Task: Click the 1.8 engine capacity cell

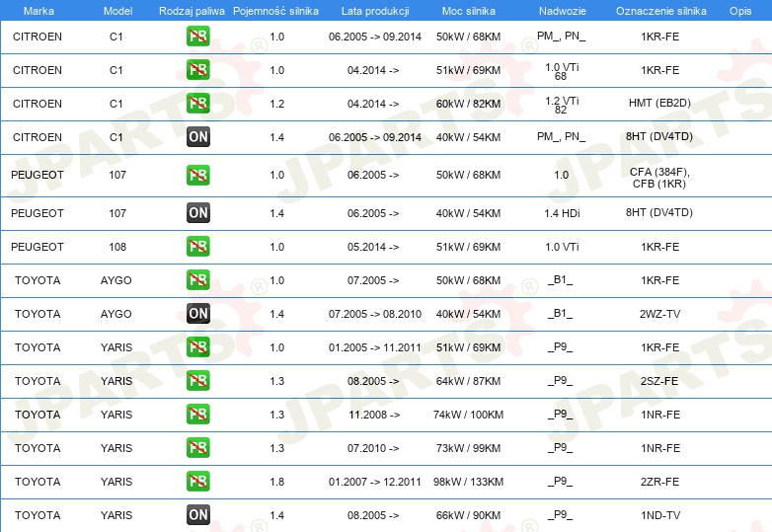Action: (276, 482)
